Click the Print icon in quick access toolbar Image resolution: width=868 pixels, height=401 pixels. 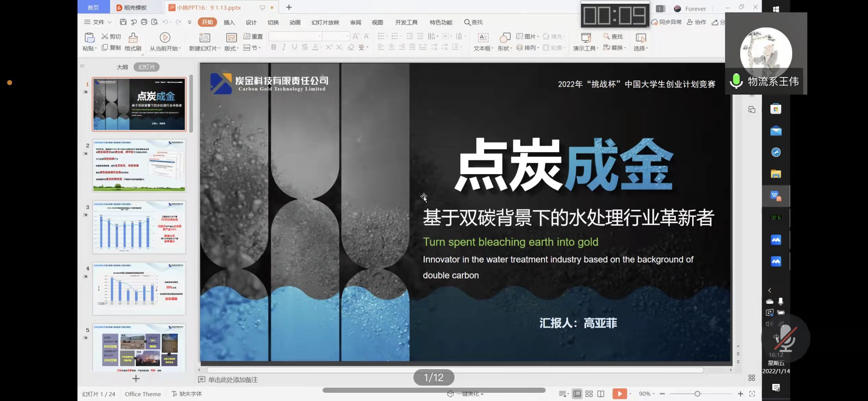point(144,22)
